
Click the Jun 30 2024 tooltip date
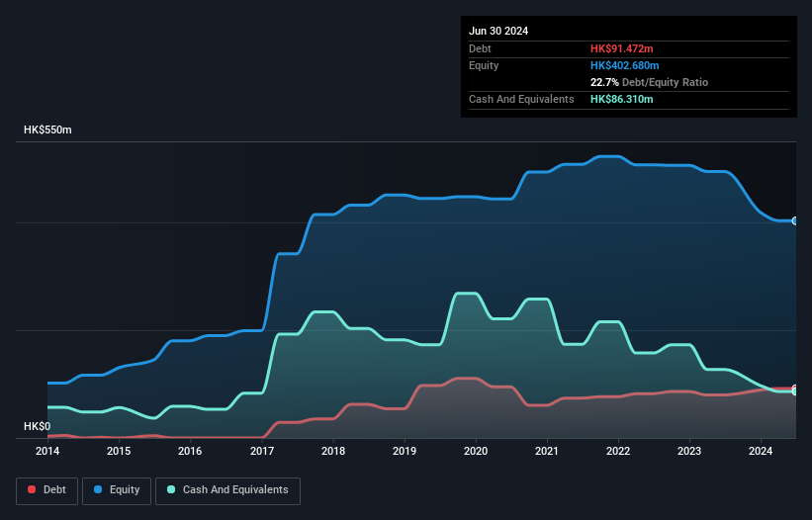point(498,31)
